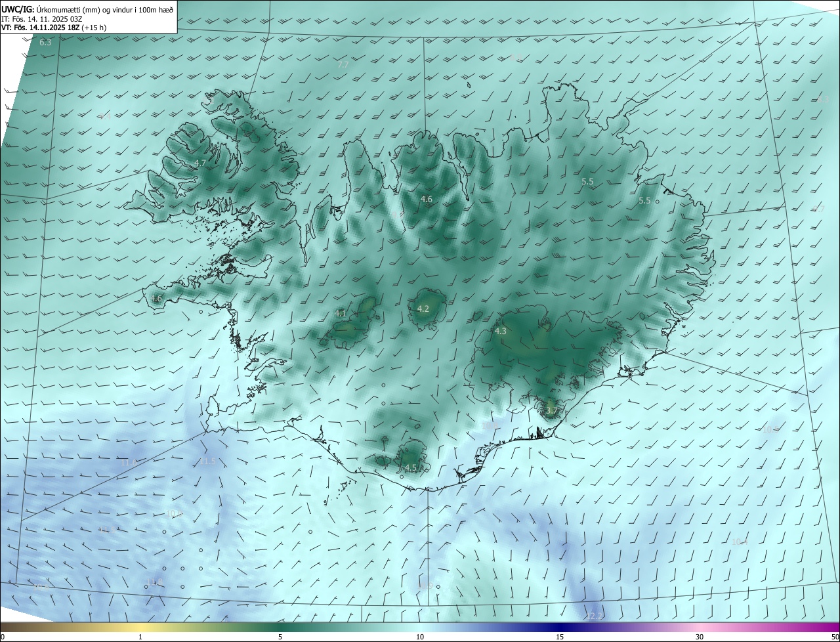Click the 6.3 value label on the map
Image resolution: width=840 pixels, height=642 pixels.
pyautogui.click(x=45, y=43)
